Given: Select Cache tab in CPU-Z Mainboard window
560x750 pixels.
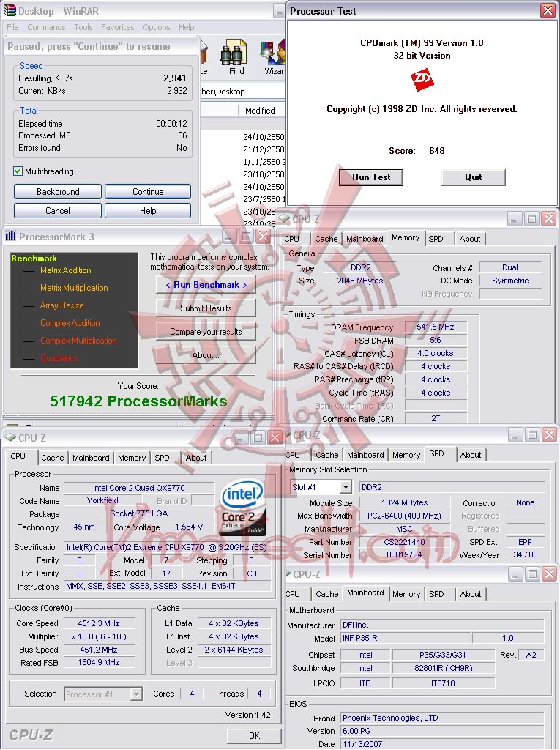Looking at the screenshot, I should pyautogui.click(x=327, y=594).
